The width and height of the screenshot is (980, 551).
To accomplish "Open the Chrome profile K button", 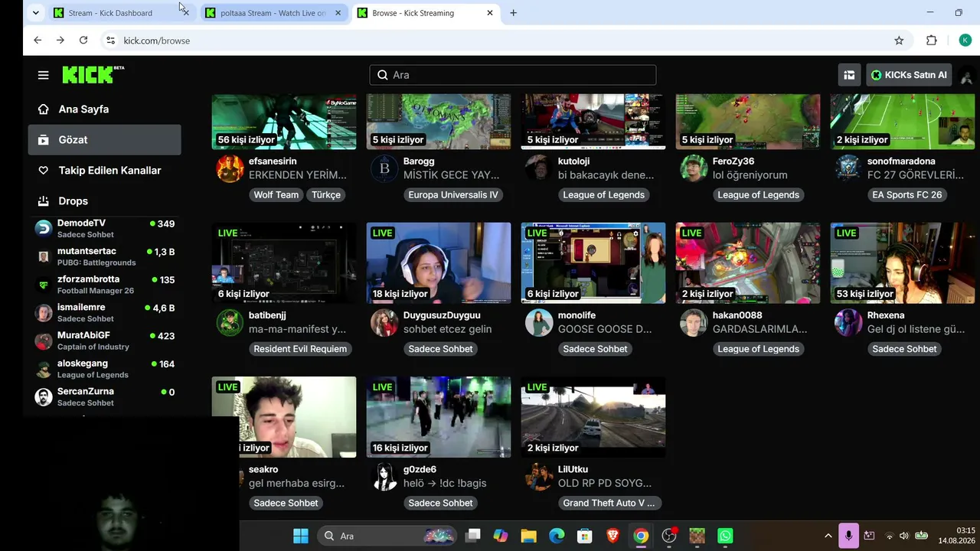I will click(x=965, y=41).
